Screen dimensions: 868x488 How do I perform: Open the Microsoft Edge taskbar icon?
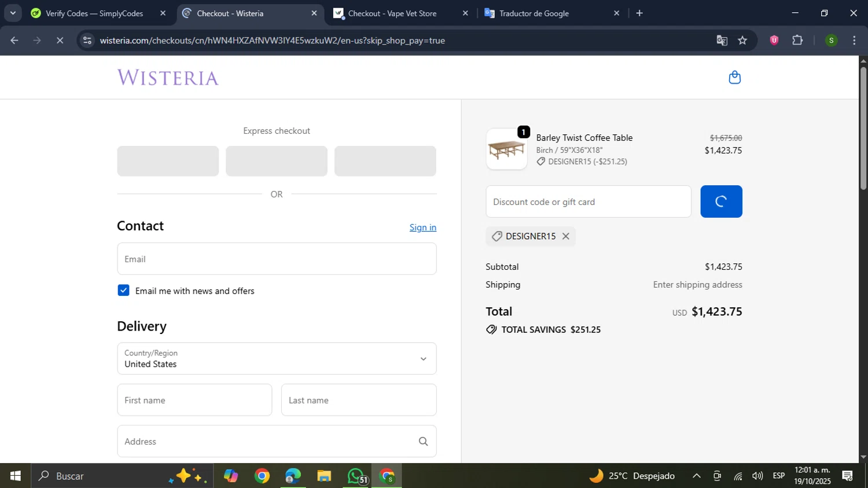(293, 476)
